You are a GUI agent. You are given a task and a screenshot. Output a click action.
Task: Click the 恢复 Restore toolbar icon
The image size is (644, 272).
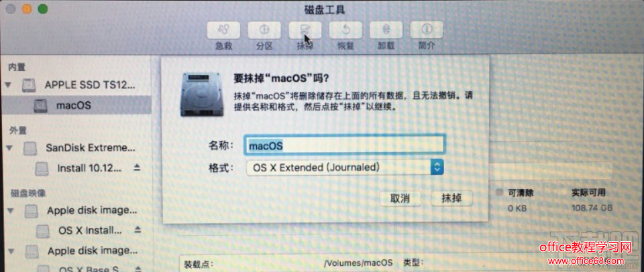(x=345, y=30)
